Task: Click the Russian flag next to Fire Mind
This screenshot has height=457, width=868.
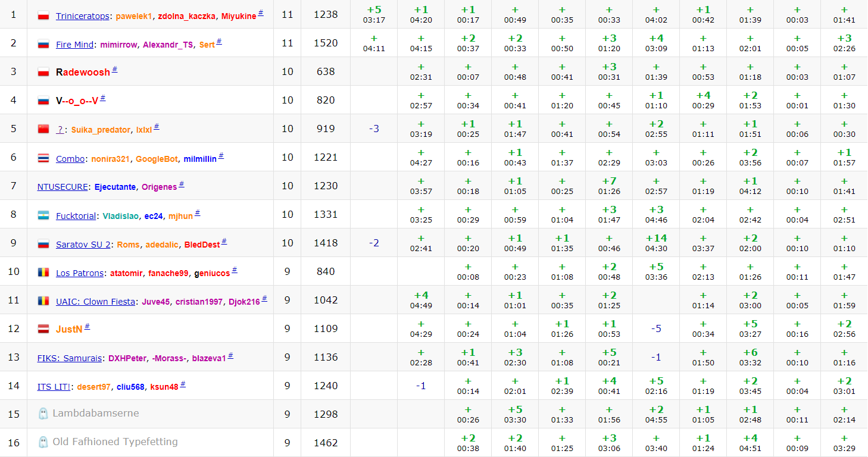Action: pos(43,44)
